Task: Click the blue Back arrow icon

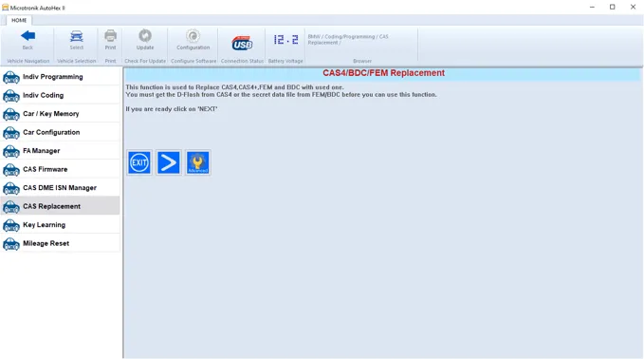Action: [x=28, y=36]
